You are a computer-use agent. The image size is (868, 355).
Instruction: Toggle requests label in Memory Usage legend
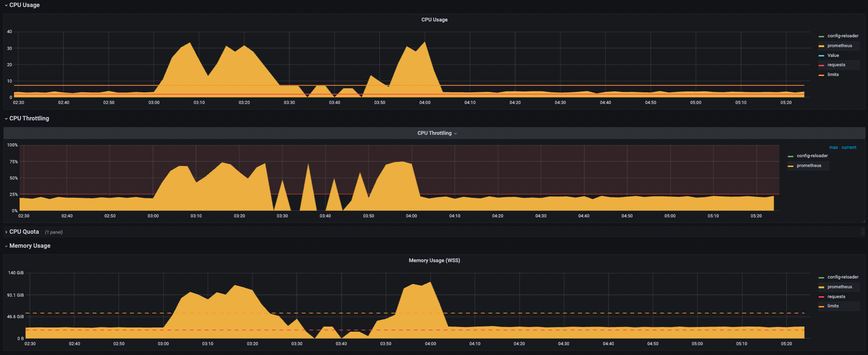836,297
